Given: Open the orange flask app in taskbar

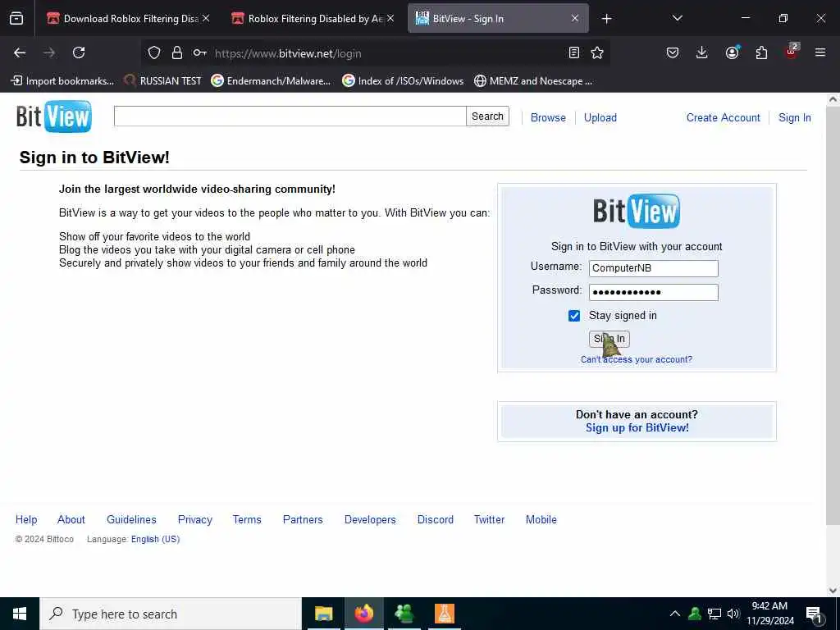Looking at the screenshot, I should click(444, 614).
